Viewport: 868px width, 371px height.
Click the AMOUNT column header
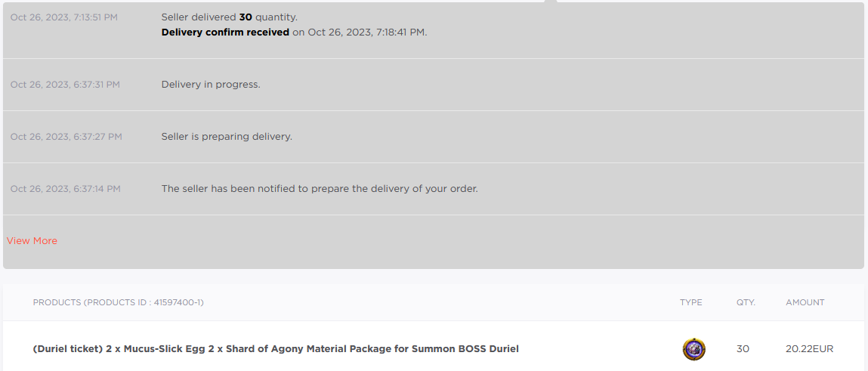tap(805, 302)
